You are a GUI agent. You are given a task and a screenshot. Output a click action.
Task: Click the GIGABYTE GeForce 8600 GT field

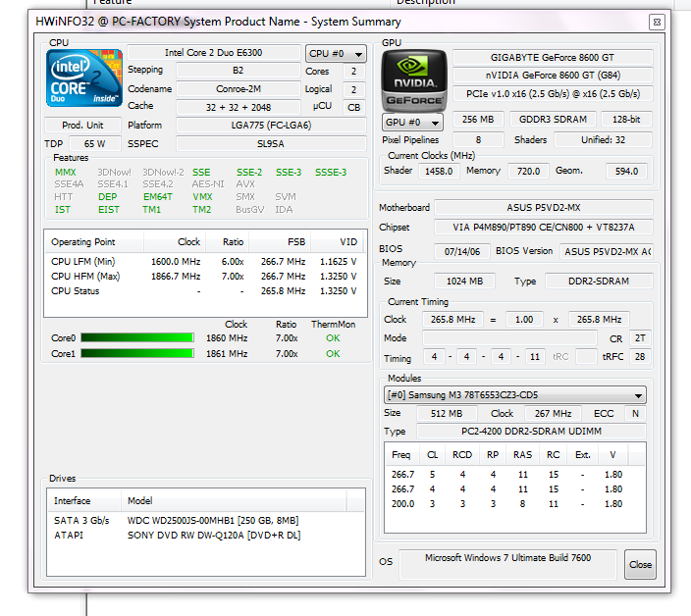[553, 58]
